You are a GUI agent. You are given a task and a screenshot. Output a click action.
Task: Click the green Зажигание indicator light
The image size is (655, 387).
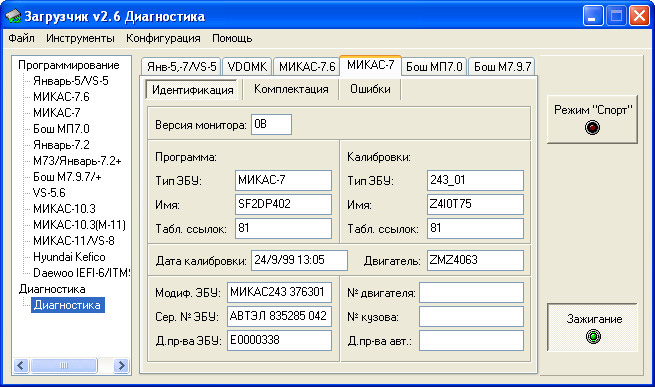click(x=593, y=336)
